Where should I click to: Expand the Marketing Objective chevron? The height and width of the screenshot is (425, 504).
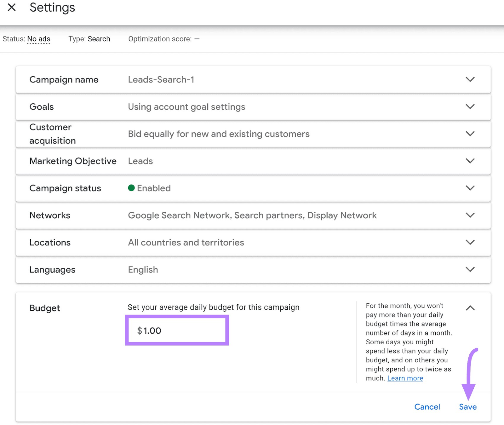[470, 161]
